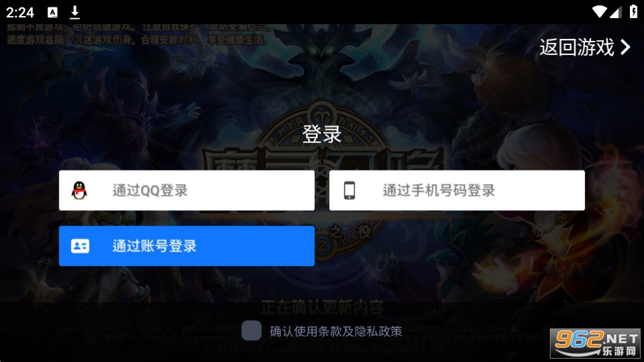Screen dimensions: 644x362
Task: Tap the Wi-Fi signal icon
Action: pos(599,12)
